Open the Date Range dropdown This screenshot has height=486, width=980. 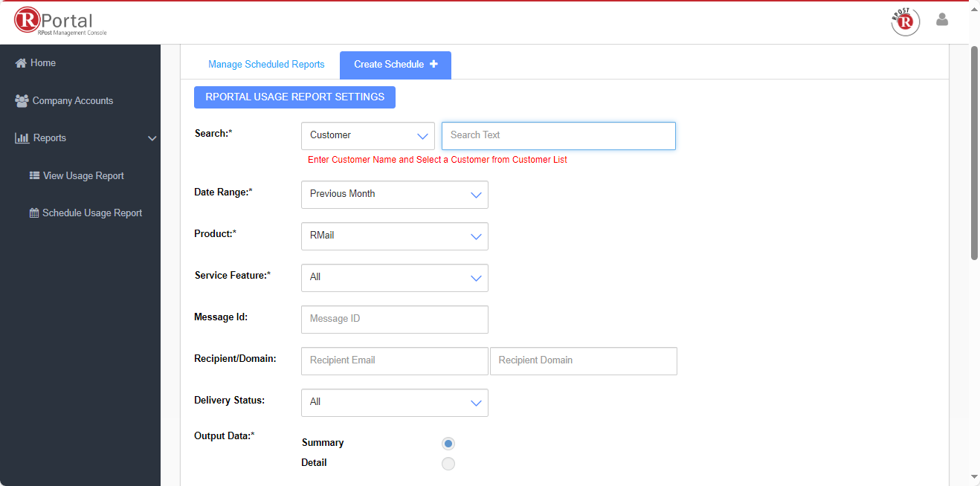point(395,194)
